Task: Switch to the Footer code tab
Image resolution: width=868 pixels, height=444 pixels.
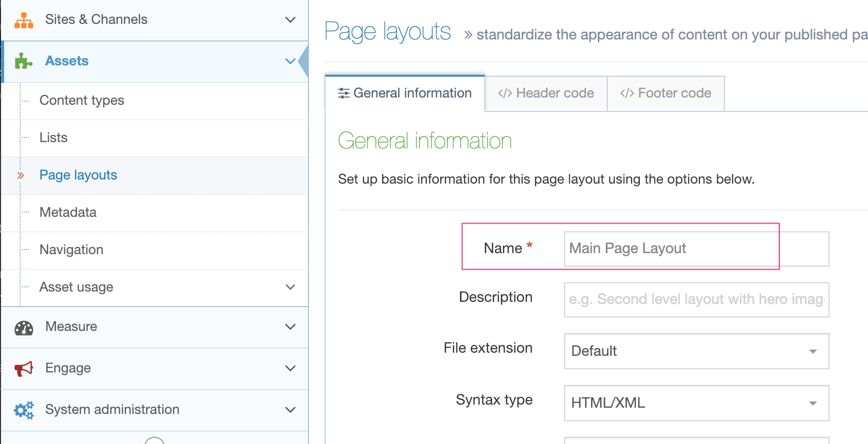Action: [x=666, y=93]
